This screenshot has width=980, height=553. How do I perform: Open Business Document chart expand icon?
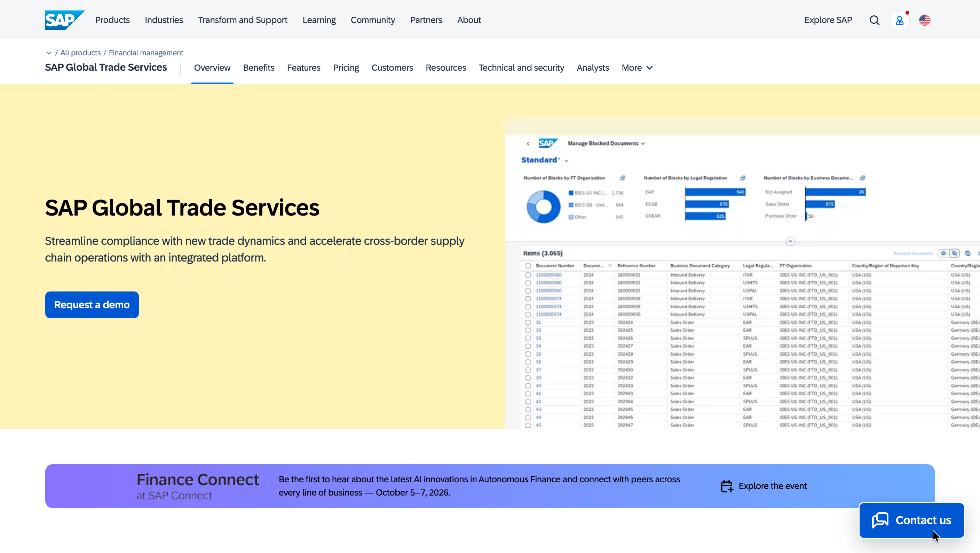coord(862,178)
